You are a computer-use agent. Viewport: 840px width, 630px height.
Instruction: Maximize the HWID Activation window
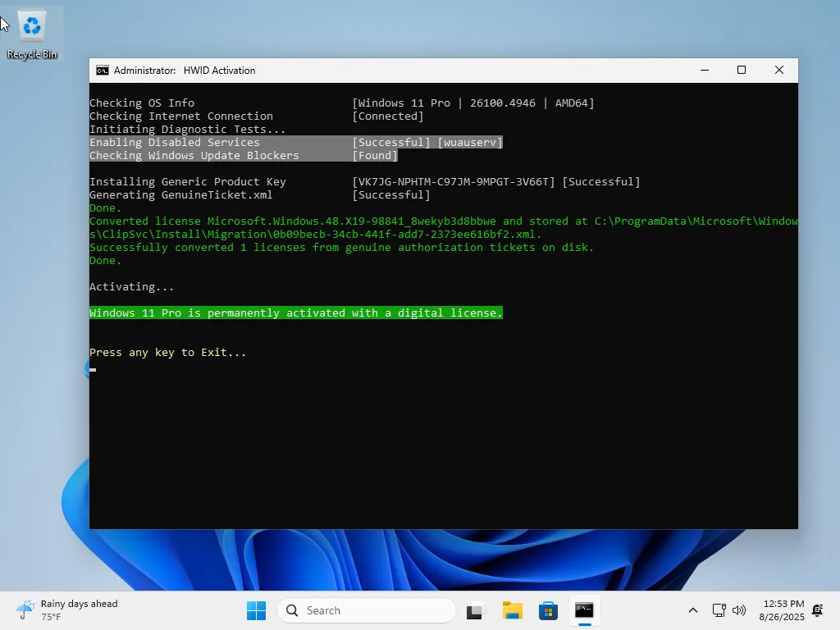(x=742, y=71)
